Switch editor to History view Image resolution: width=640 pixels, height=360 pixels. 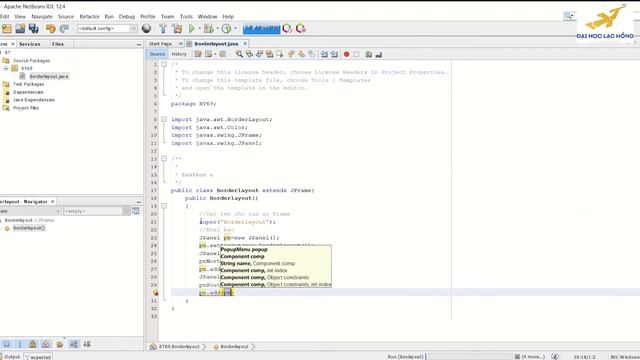click(x=179, y=54)
